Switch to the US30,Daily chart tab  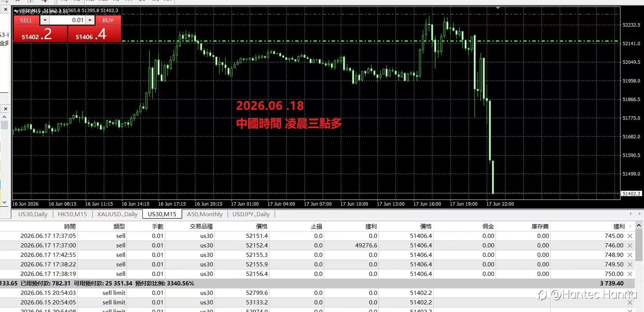click(x=33, y=214)
